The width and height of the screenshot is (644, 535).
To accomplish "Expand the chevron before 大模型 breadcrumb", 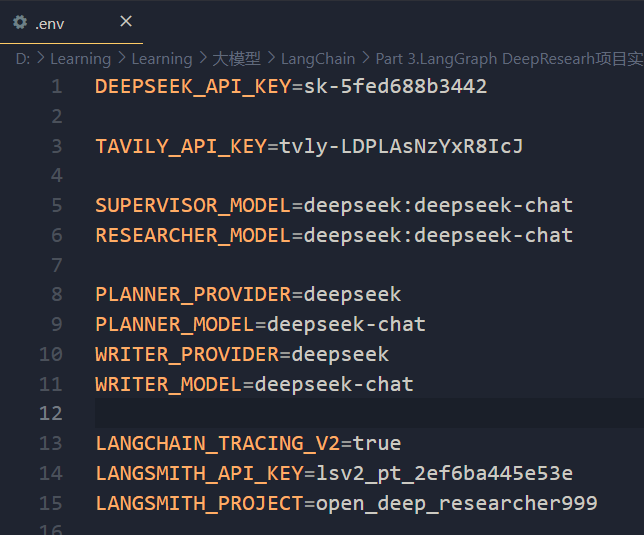I will 203,58.
